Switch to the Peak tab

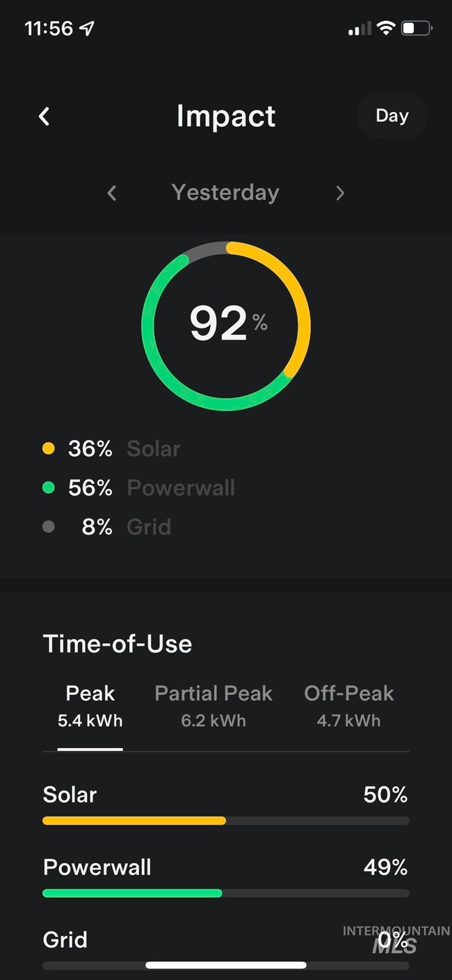coord(90,706)
